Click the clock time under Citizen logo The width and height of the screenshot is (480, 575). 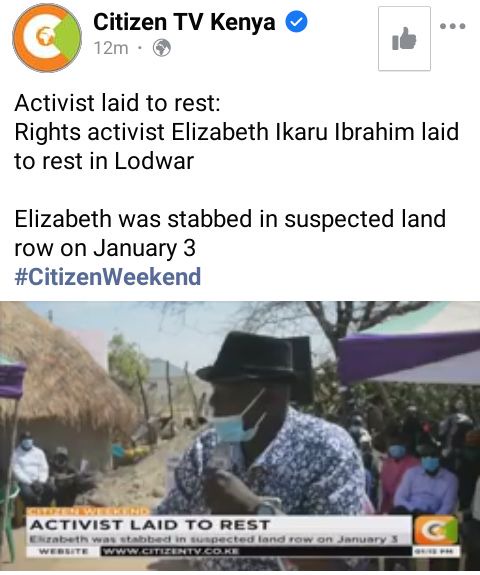coord(436,551)
